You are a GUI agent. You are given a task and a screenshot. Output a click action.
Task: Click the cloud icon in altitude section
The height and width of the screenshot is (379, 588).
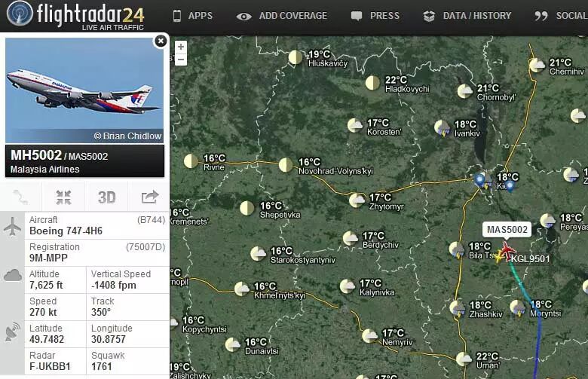point(13,276)
